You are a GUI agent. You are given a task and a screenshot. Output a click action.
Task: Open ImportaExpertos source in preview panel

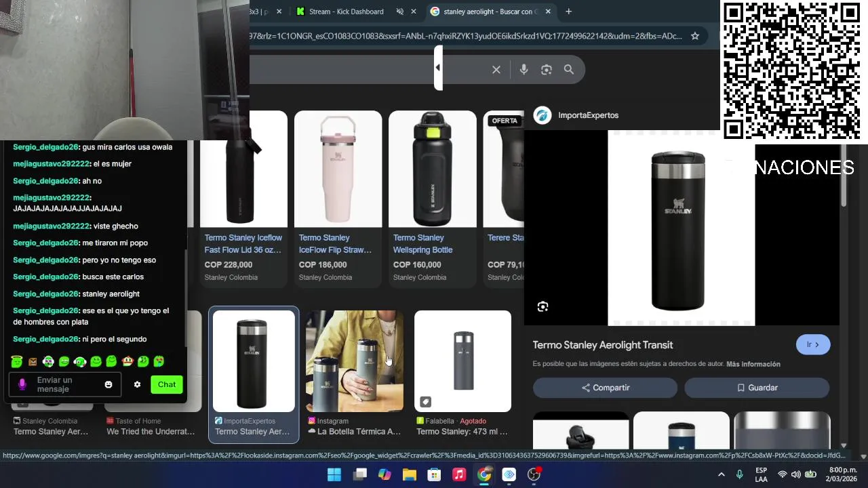[576, 115]
